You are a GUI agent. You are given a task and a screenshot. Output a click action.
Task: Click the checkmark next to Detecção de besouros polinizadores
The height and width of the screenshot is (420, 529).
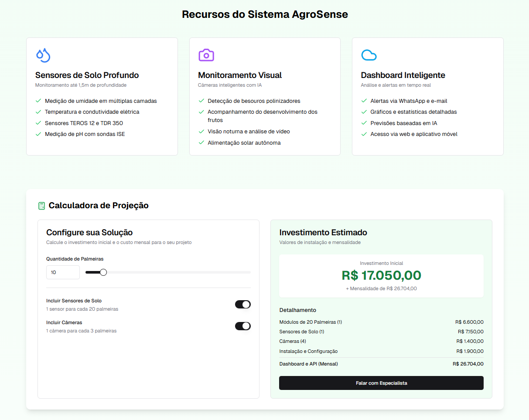pos(201,101)
